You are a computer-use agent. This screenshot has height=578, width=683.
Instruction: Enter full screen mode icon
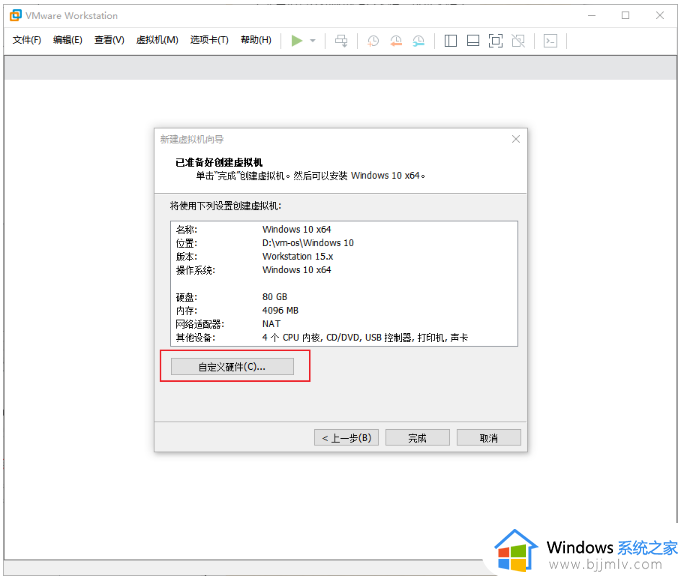[x=496, y=41]
